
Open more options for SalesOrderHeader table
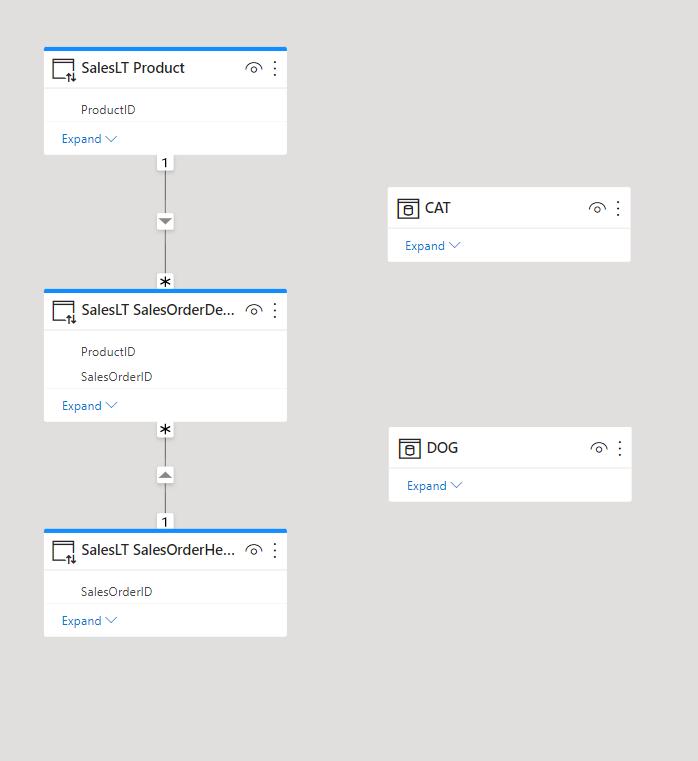(x=275, y=550)
